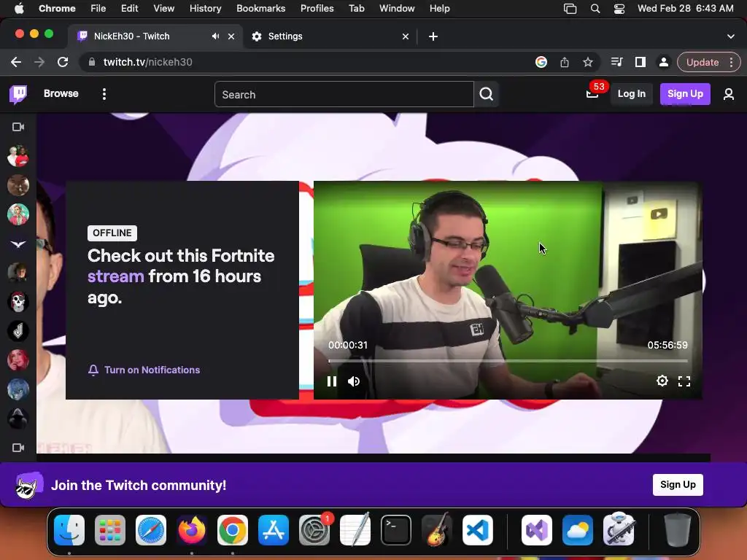Viewport: 747px width, 560px height.
Task: Close the Settings tab
Action: pyautogui.click(x=406, y=36)
